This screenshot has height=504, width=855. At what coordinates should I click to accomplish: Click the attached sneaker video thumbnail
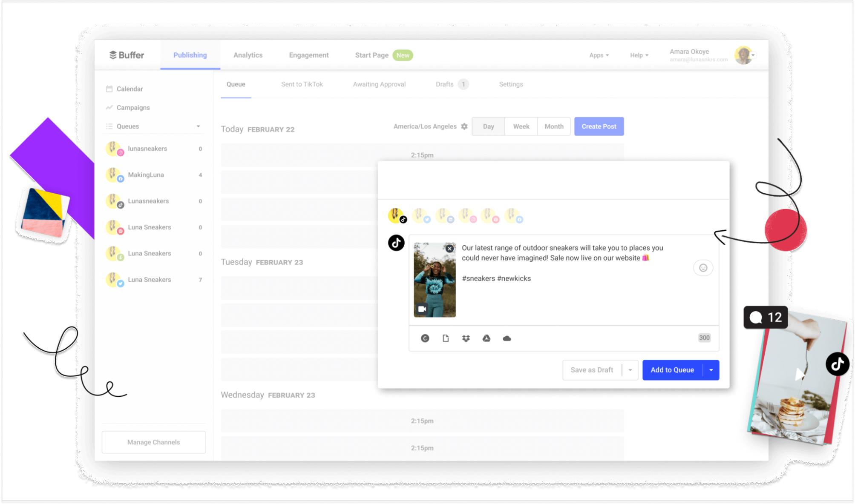435,280
